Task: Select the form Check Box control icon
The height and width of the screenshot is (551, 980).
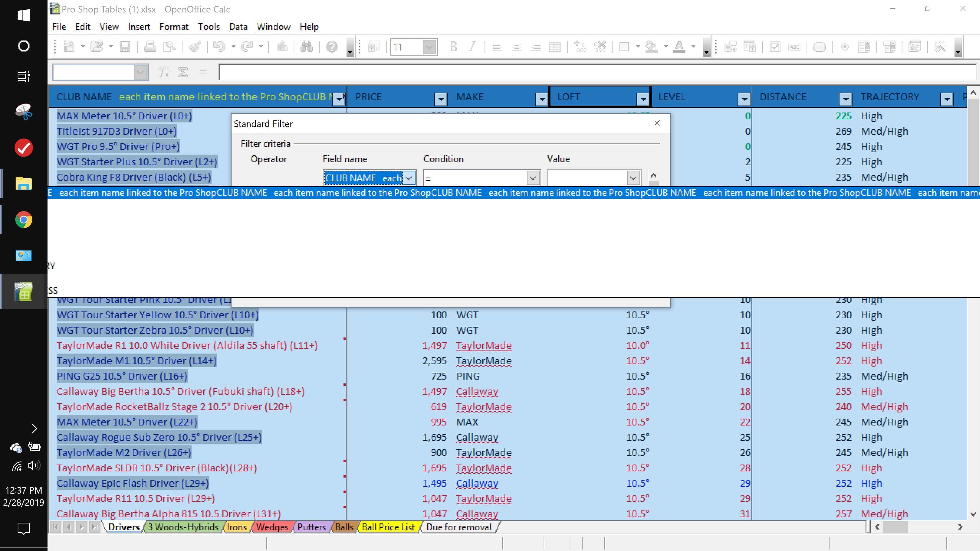Action: tap(775, 47)
